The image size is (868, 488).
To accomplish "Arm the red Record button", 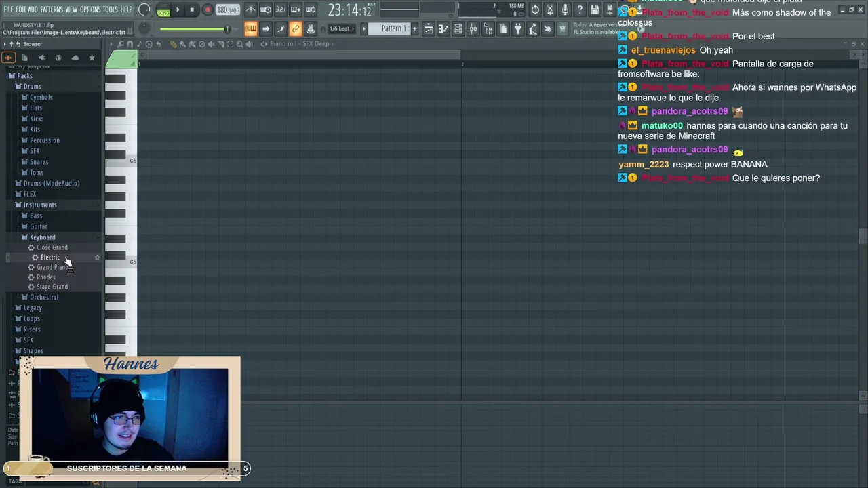I will pos(208,10).
